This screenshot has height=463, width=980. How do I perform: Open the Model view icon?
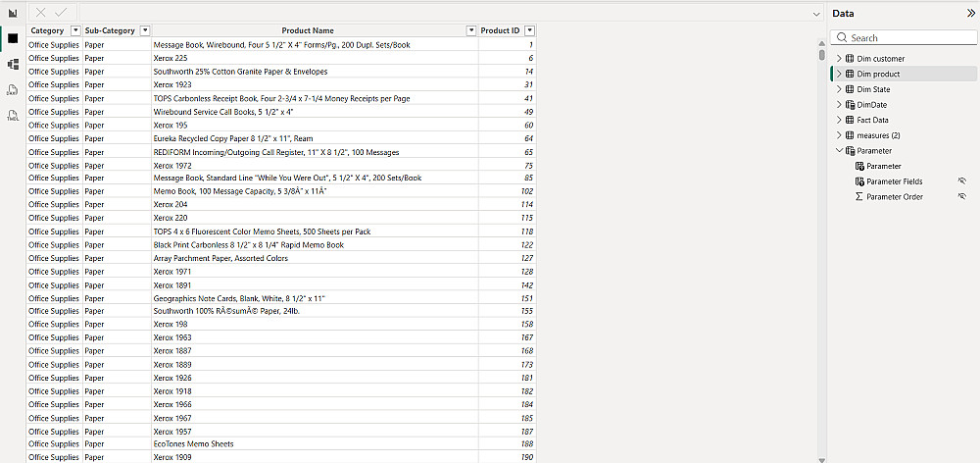[13, 65]
